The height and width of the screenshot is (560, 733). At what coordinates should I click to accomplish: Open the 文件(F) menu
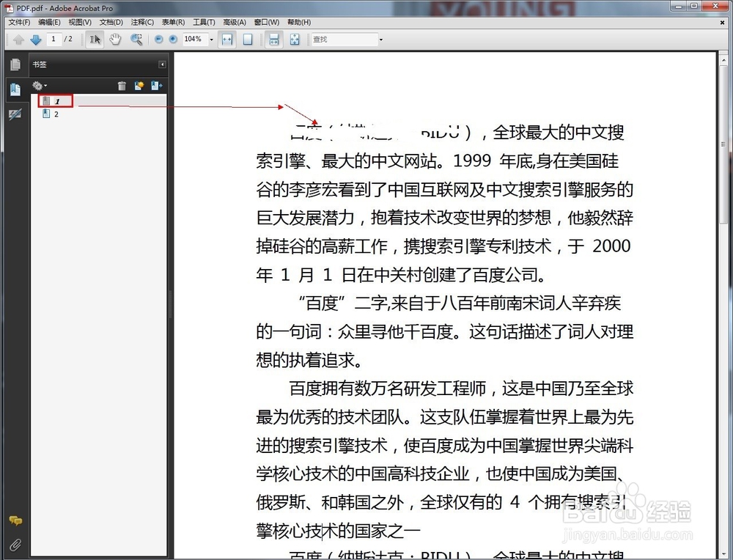click(x=19, y=22)
